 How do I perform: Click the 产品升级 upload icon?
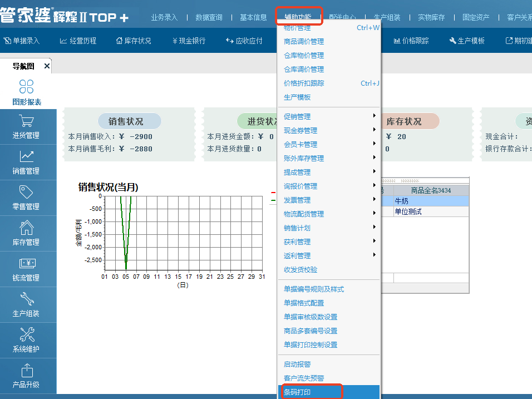coord(26,371)
